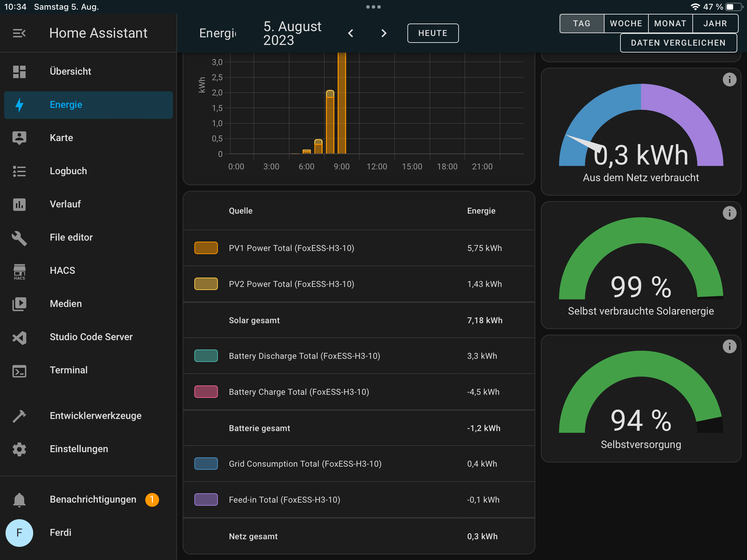This screenshot has width=747, height=560.
Task: Go to previous day with left chevron
Action: pyautogui.click(x=351, y=33)
